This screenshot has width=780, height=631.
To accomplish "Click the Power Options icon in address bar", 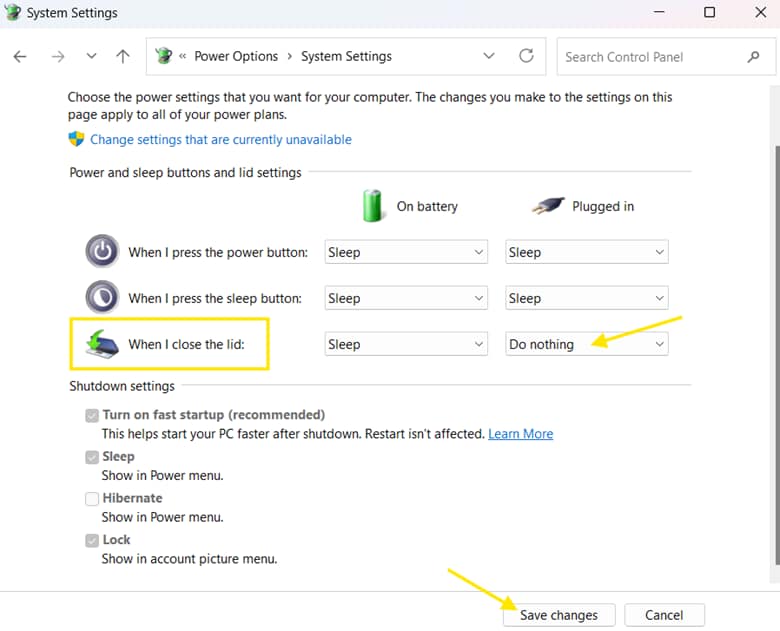I will coord(164,56).
